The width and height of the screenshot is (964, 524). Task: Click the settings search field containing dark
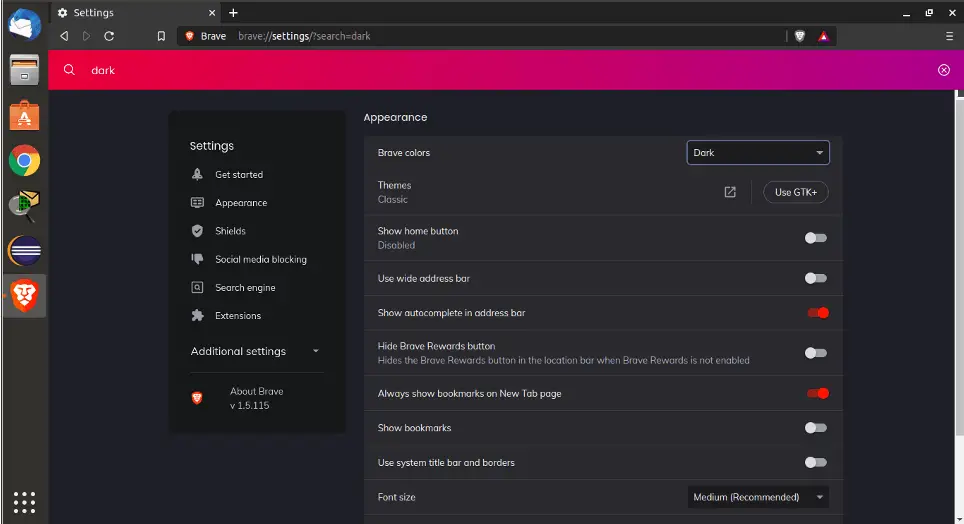tap(504, 70)
